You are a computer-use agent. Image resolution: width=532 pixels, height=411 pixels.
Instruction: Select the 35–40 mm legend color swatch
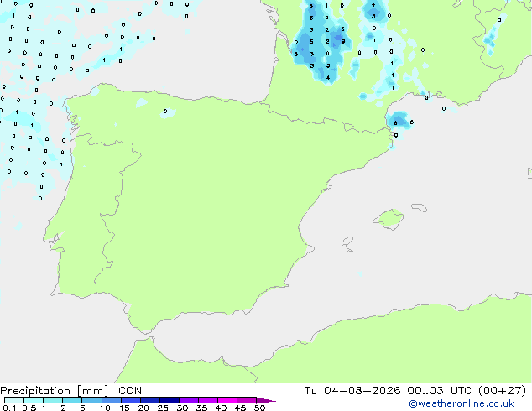(x=207, y=400)
